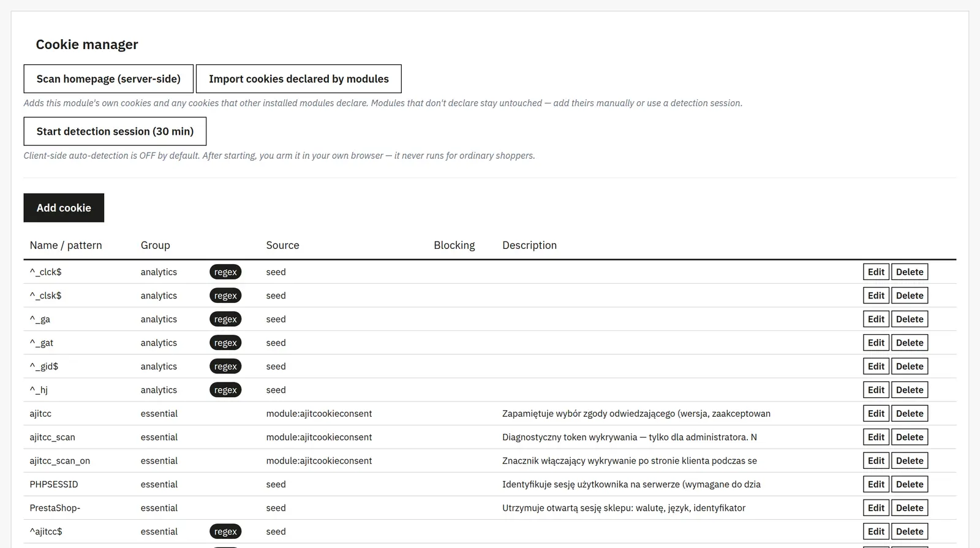Edit the ajitcc cookie

pos(876,414)
